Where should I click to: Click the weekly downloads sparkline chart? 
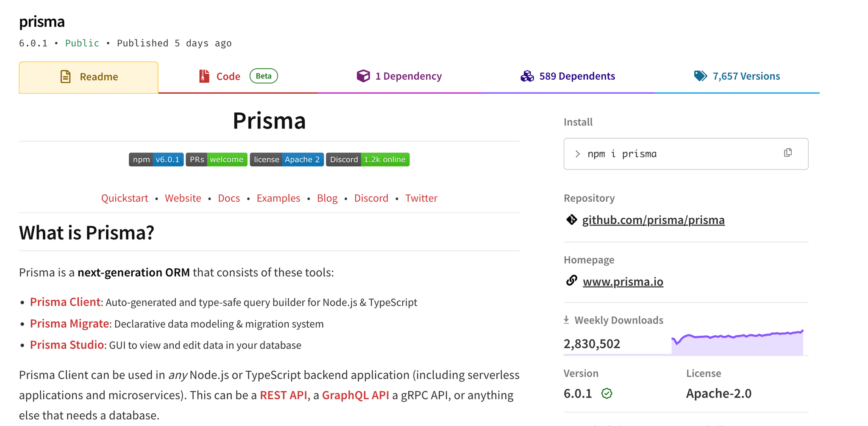(737, 342)
